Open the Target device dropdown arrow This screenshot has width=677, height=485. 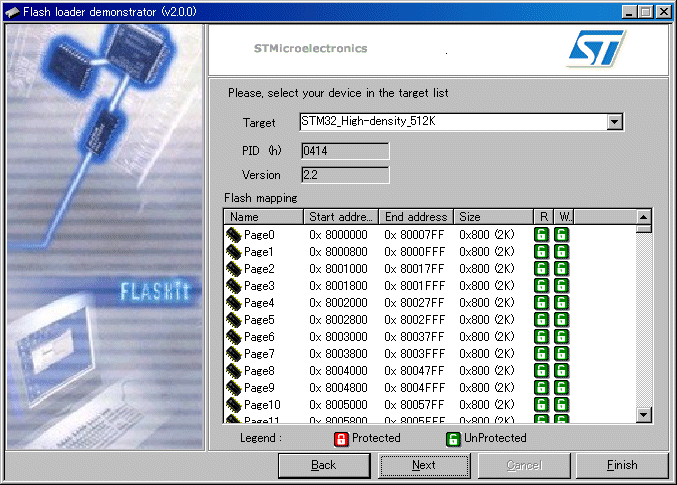pos(614,122)
